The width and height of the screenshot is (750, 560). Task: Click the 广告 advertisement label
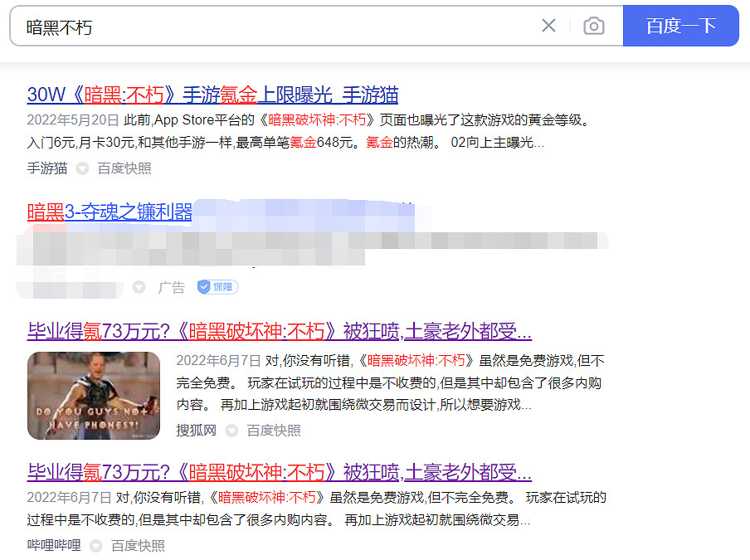[171, 286]
